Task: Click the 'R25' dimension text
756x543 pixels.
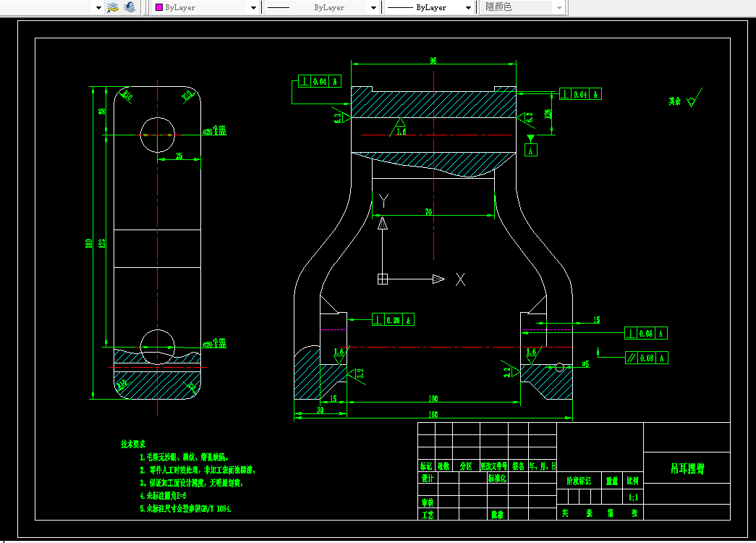Action: pyautogui.click(x=548, y=114)
